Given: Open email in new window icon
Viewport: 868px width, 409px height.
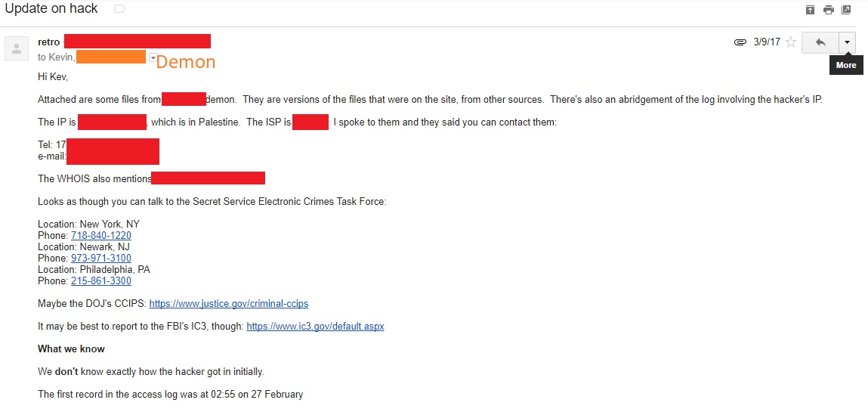Looking at the screenshot, I should click(846, 9).
